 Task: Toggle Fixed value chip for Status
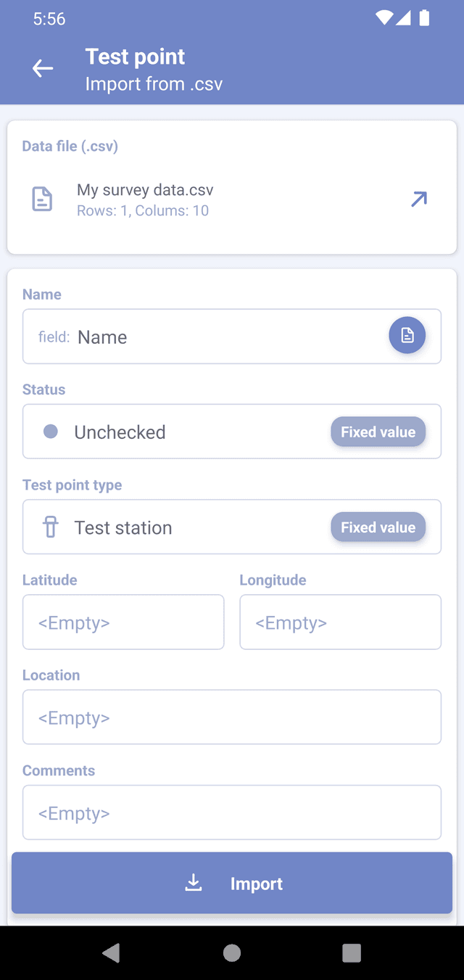[x=378, y=432]
